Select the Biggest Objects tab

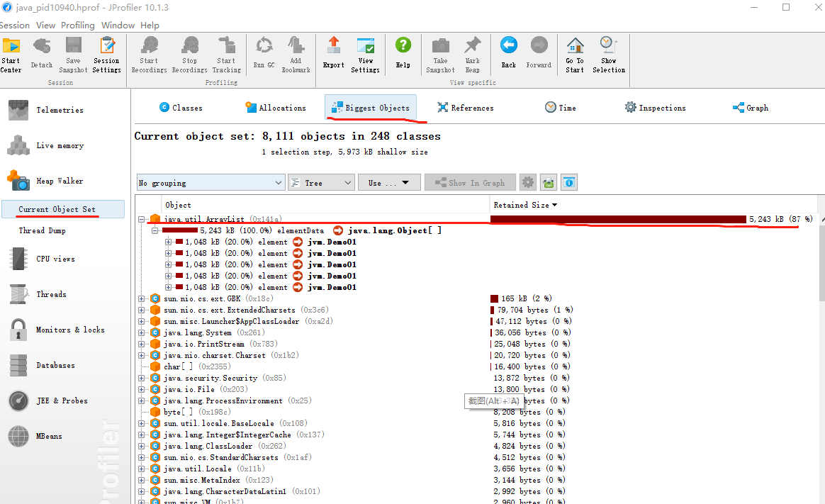pos(371,108)
